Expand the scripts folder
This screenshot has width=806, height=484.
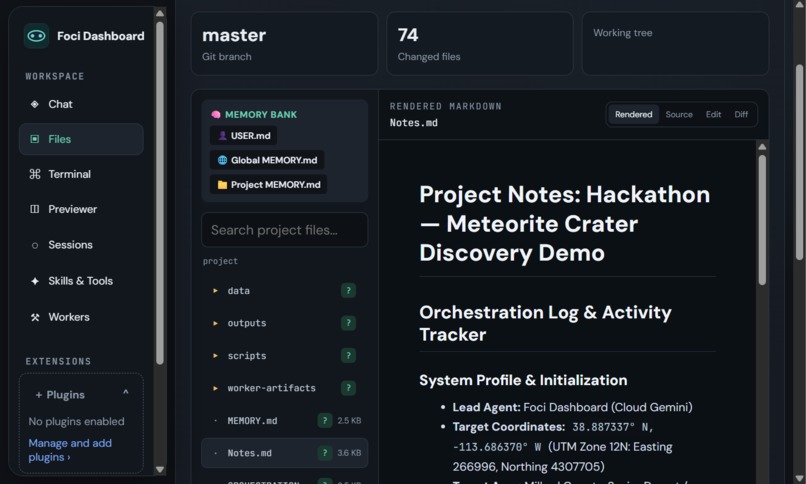coord(215,356)
